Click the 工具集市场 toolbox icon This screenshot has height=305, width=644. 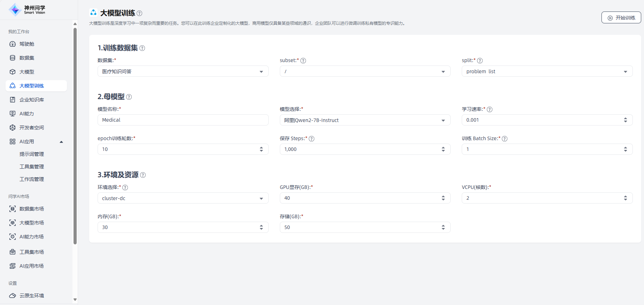(13, 252)
